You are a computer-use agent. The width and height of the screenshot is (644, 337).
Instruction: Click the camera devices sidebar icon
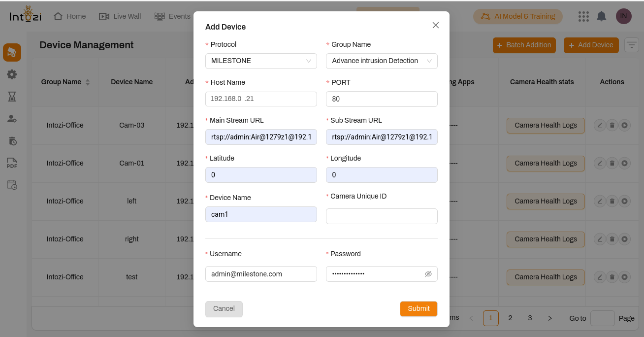coord(12,52)
